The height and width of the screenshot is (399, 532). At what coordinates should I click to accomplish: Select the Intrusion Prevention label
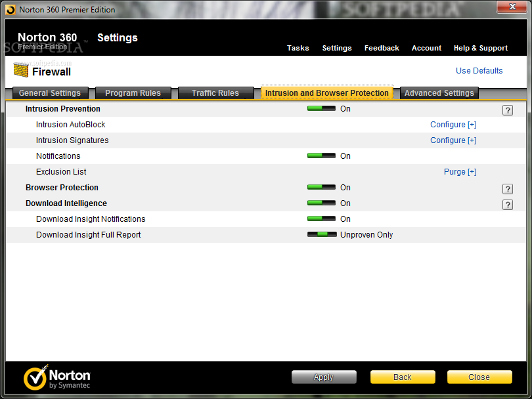[x=63, y=109]
